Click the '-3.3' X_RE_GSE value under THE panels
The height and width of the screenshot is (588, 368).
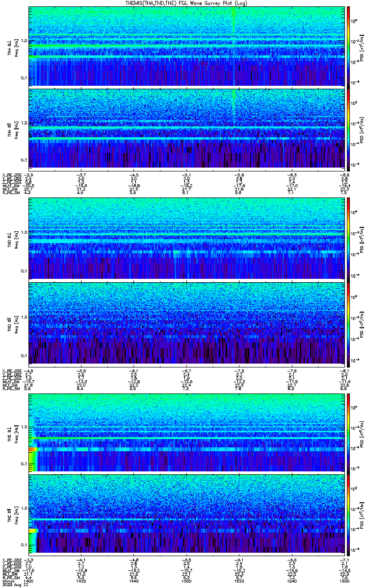29,561
